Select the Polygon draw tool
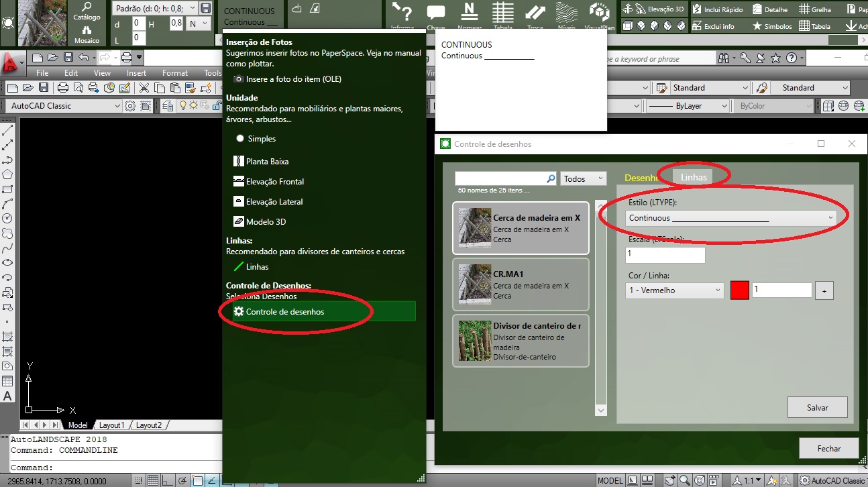The image size is (868, 487). [x=7, y=174]
